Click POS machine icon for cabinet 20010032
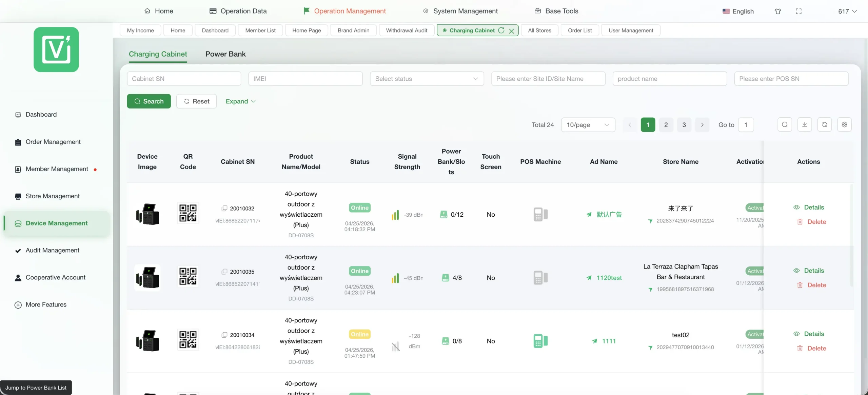This screenshot has height=395, width=868. tap(540, 214)
